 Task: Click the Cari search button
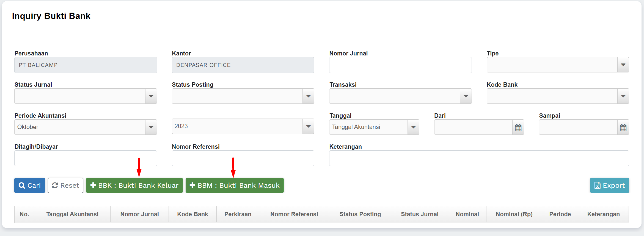[x=30, y=186]
